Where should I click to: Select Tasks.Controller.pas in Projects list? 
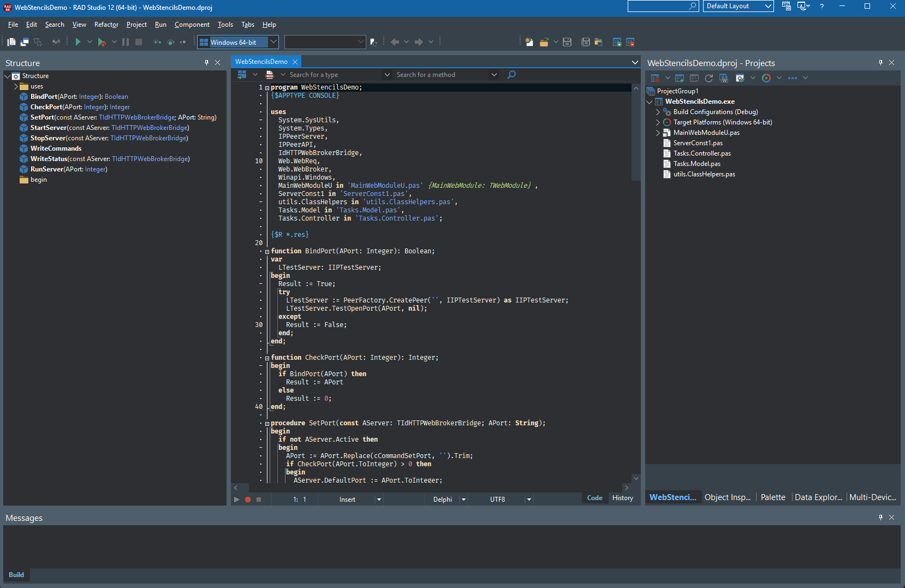click(701, 153)
